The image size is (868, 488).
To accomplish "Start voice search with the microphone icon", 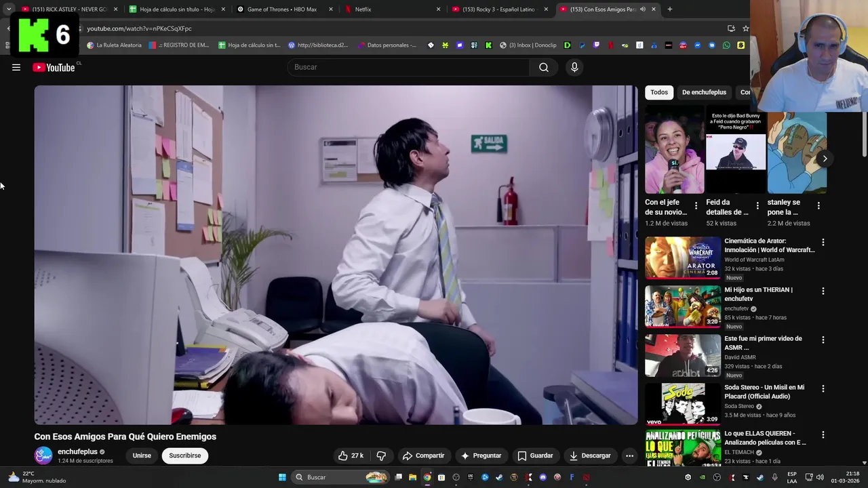I will click(x=574, y=67).
